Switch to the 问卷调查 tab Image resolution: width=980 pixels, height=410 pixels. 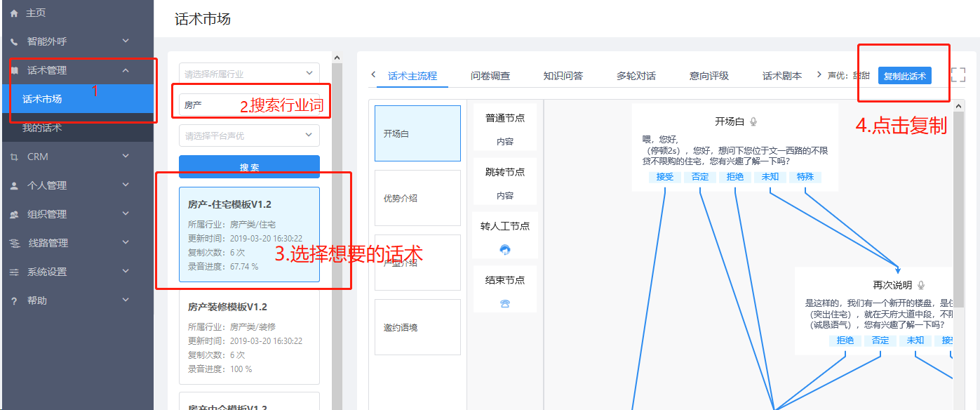coord(490,76)
